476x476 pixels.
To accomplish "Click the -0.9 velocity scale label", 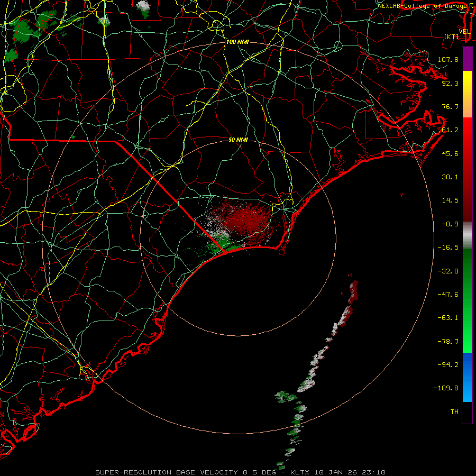I will [450, 224].
